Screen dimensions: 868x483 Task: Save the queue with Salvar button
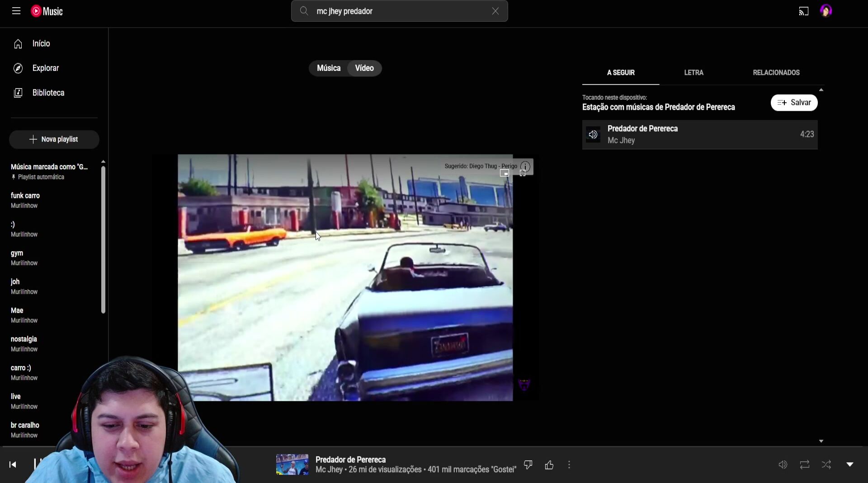(x=794, y=103)
